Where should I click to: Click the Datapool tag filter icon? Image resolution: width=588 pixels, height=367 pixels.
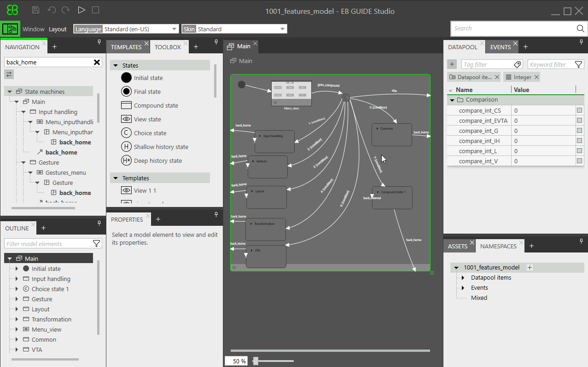[517, 64]
